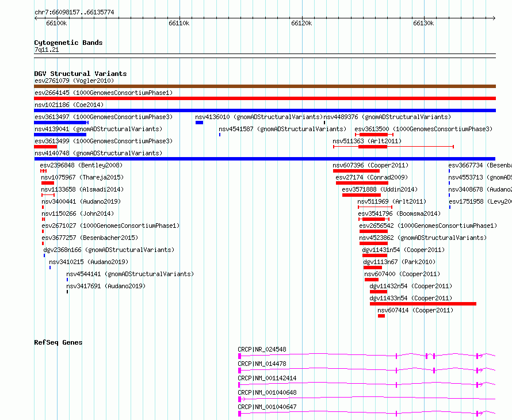Open variant esv3677257 (Besenbacher2015)
Screen dimensions: 512x420
coord(90,238)
